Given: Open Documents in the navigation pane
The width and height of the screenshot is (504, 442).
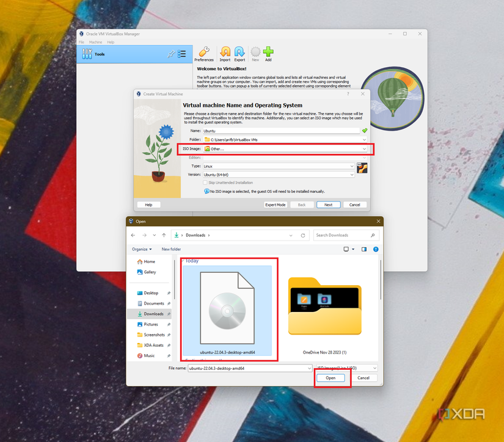Looking at the screenshot, I should pyautogui.click(x=153, y=303).
